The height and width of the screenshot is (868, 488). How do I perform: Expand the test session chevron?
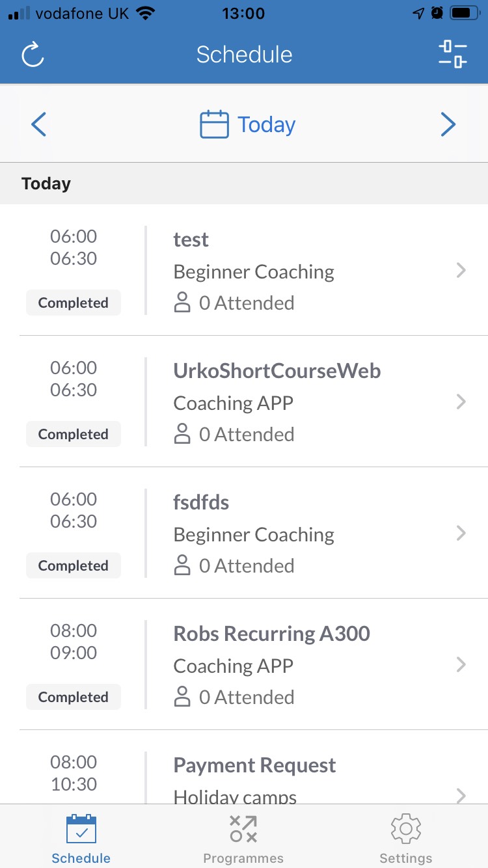(461, 271)
